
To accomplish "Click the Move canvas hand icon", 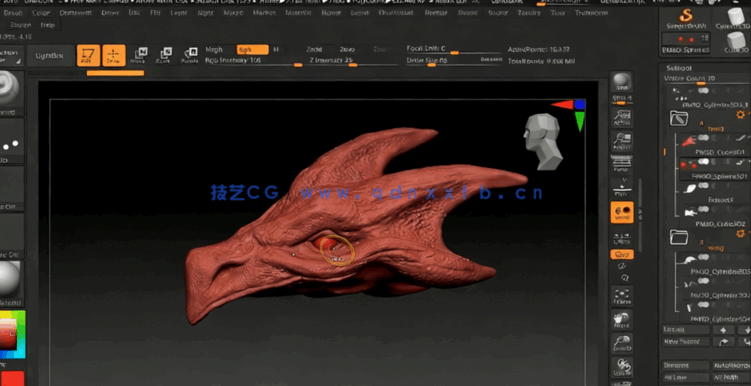I will [622, 319].
